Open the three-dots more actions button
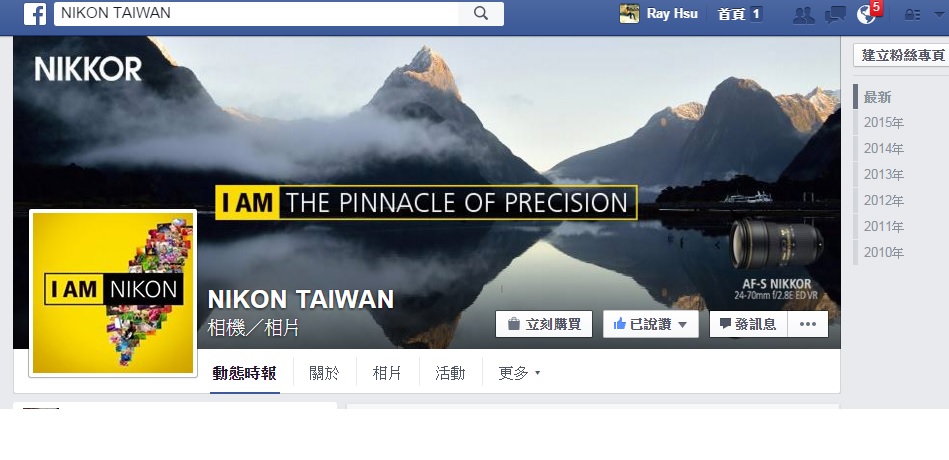Image resolution: width=949 pixels, height=460 pixels. (808, 324)
